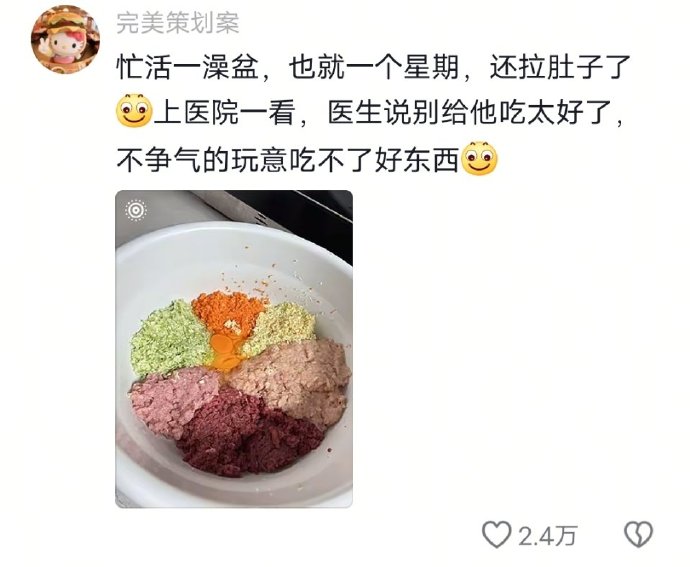Screen dimensions: 690x567
Task: Dislike the comment with the broken heart icon
Action: click(639, 534)
